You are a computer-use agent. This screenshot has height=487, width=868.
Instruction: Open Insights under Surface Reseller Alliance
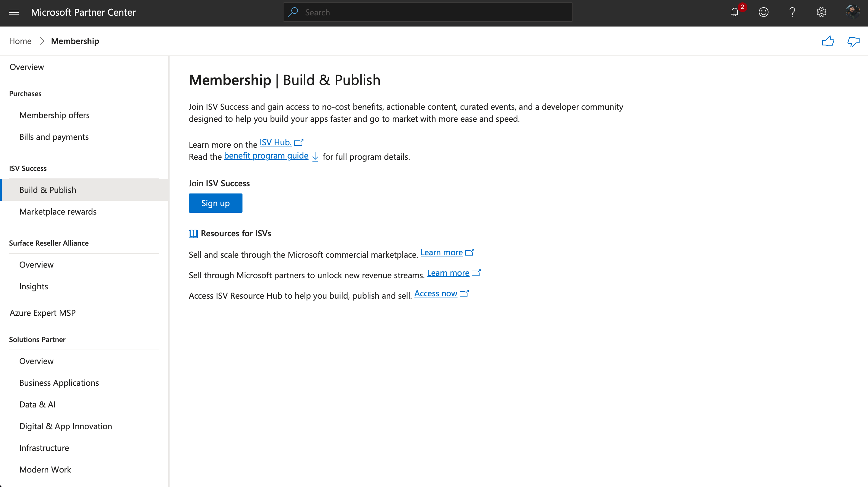pos(34,286)
